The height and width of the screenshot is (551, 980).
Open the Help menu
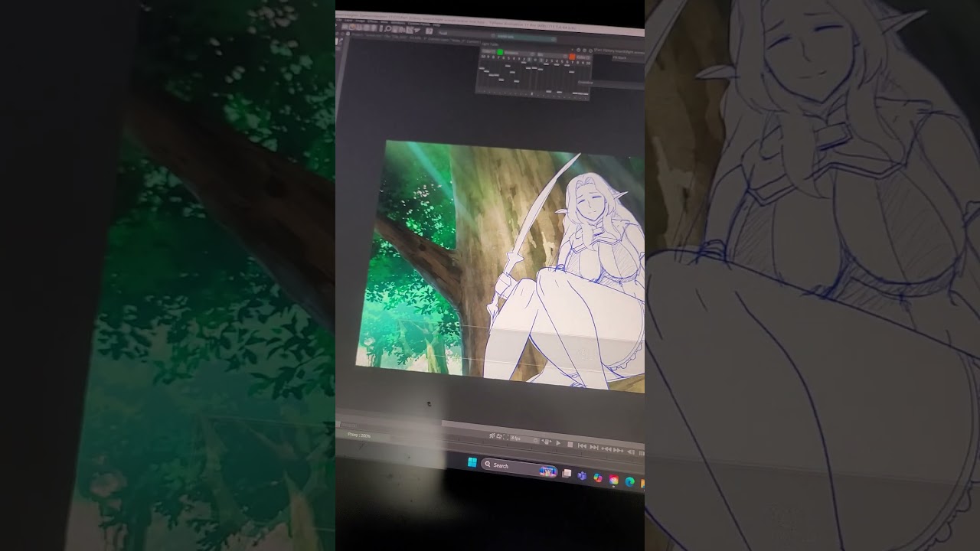pos(437,25)
